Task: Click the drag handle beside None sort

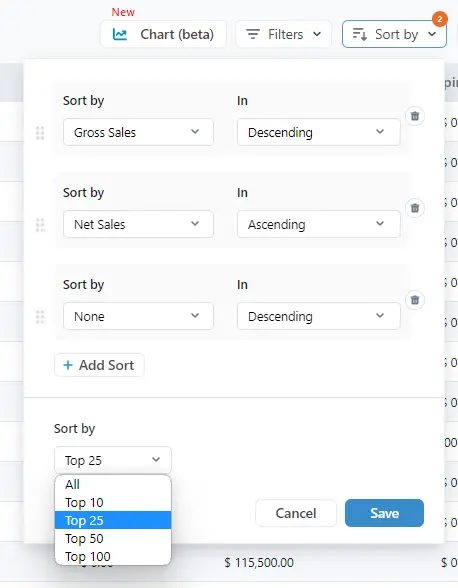Action: (x=40, y=317)
